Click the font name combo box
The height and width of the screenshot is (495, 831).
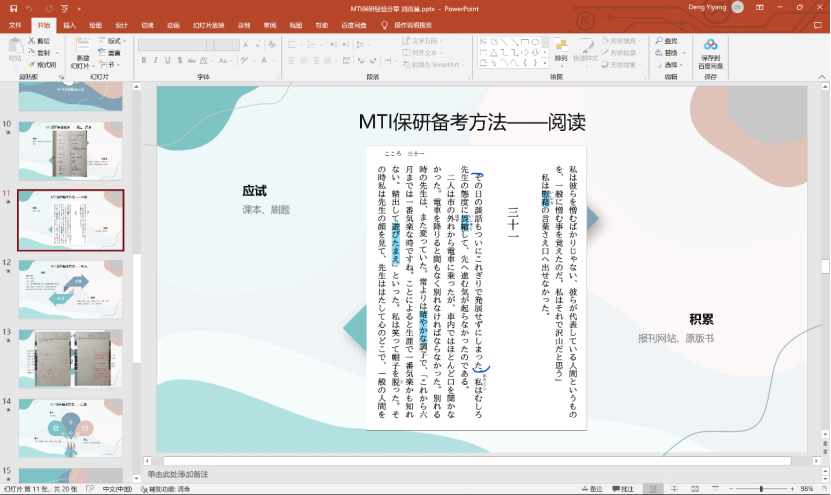coord(175,45)
